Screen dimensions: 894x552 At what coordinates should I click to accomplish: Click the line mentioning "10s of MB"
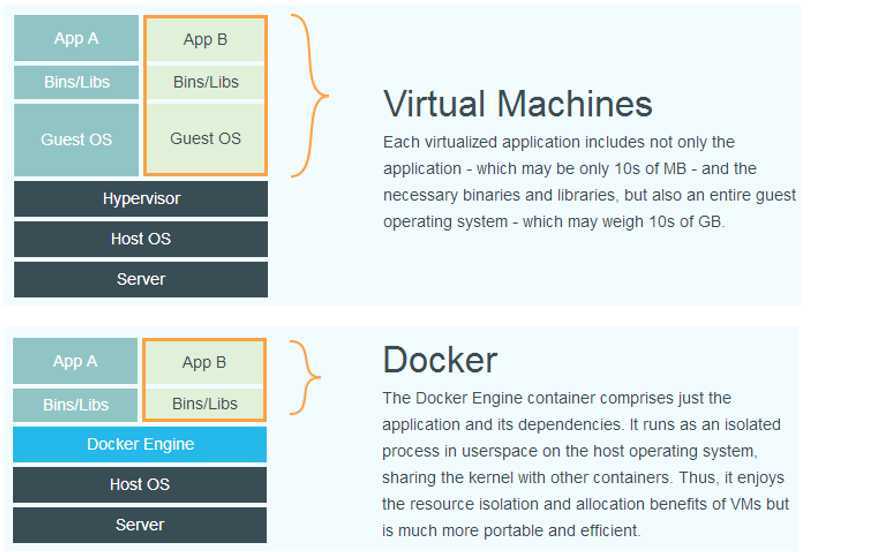click(x=570, y=169)
